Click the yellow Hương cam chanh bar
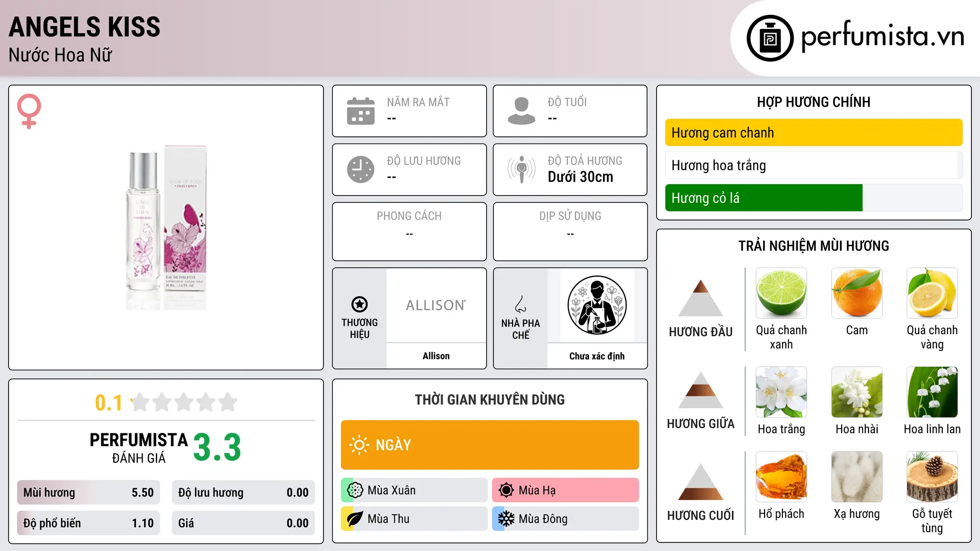Viewport: 980px width, 551px height. click(813, 132)
